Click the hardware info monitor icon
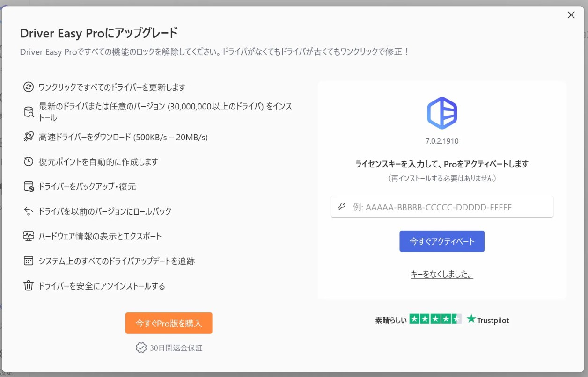The width and height of the screenshot is (588, 377). [29, 236]
